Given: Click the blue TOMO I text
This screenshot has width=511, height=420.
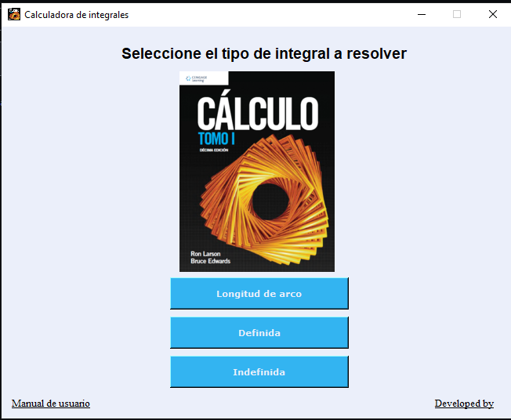Looking at the screenshot, I should pos(216,139).
